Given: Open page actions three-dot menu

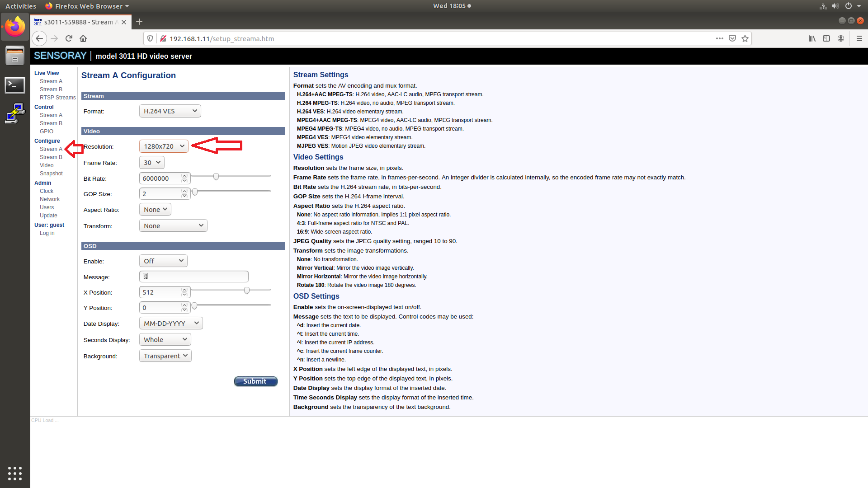Looking at the screenshot, I should [720, 38].
